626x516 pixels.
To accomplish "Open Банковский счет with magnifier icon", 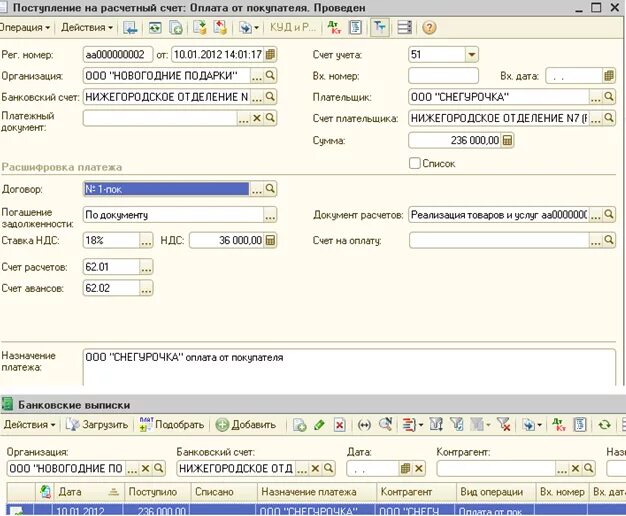I will tap(270, 97).
